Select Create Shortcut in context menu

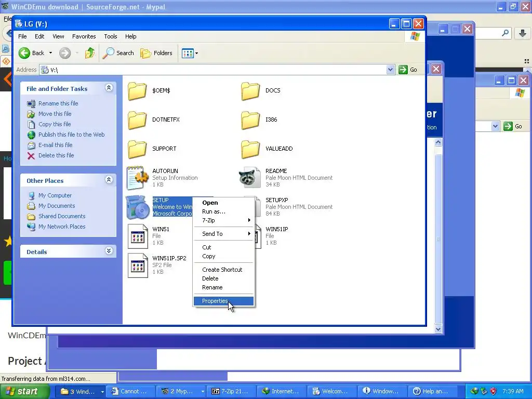pyautogui.click(x=223, y=270)
